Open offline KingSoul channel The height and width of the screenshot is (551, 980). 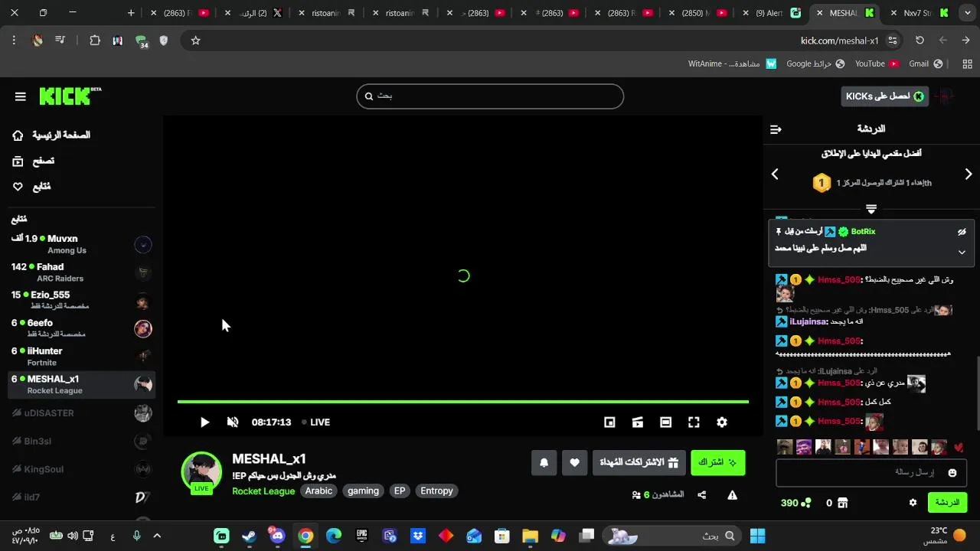tap(81, 469)
